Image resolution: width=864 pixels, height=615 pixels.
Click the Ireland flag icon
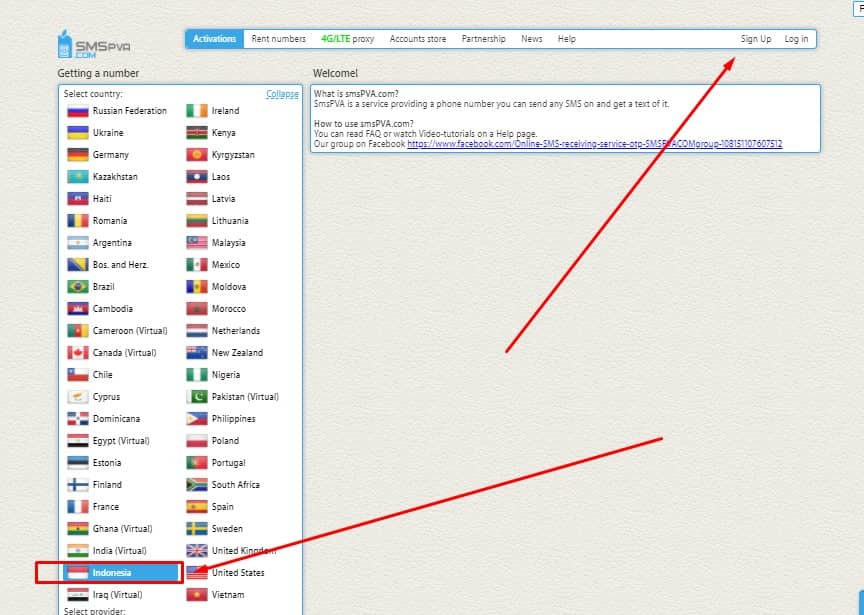(197, 111)
